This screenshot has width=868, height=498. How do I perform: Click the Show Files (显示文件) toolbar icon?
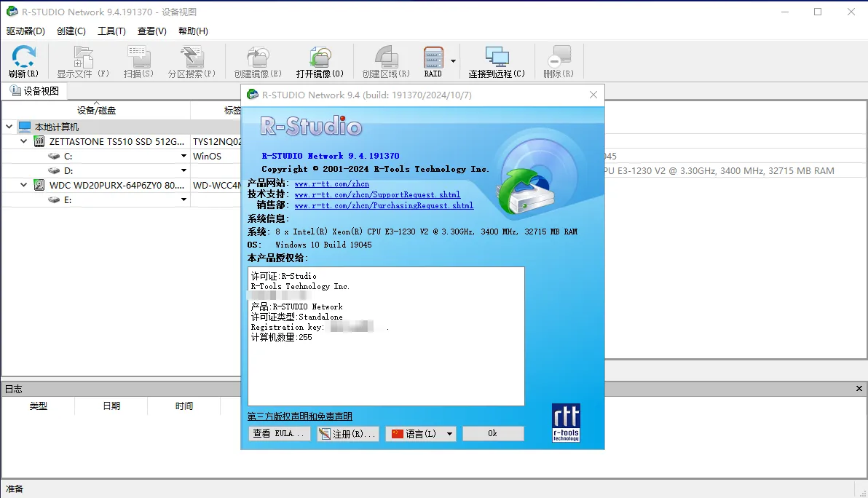(83, 61)
